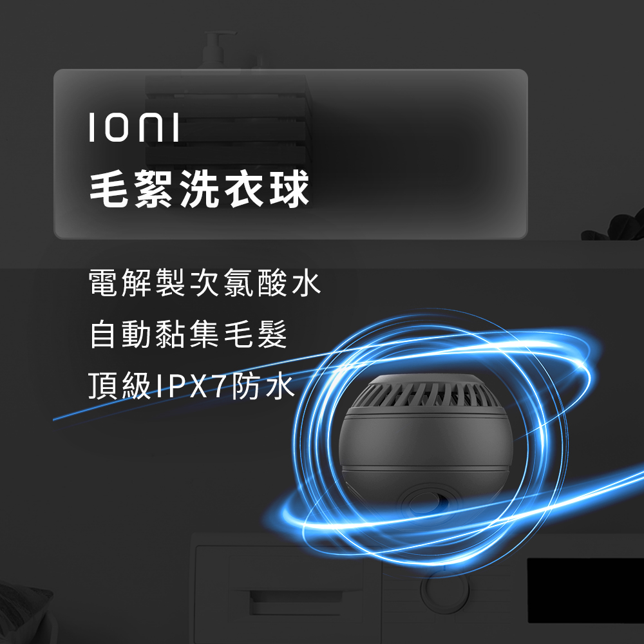Click the vented top of the ball
Screen dimensions: 644x644
(427, 391)
